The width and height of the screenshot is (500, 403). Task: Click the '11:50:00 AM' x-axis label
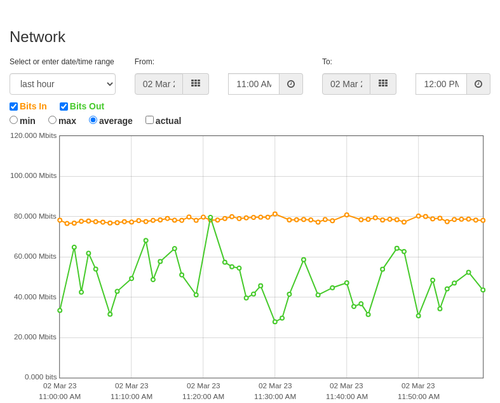[418, 397]
